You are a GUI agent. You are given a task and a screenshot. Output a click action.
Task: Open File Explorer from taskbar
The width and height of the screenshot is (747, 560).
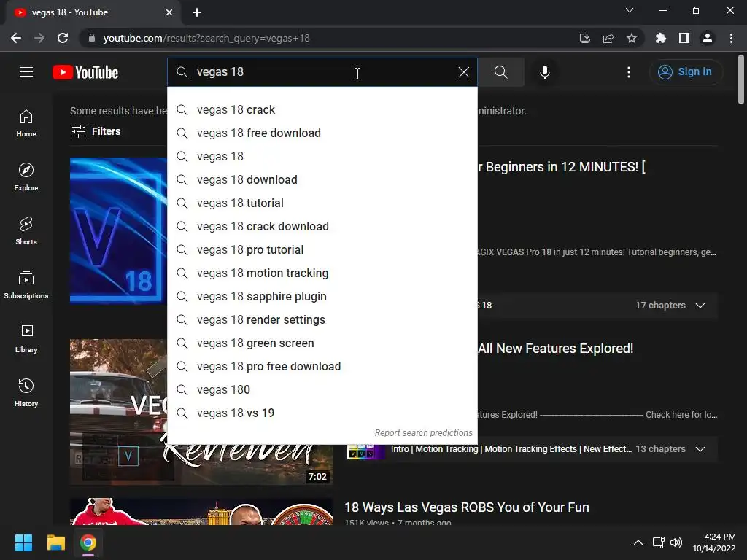[55, 542]
